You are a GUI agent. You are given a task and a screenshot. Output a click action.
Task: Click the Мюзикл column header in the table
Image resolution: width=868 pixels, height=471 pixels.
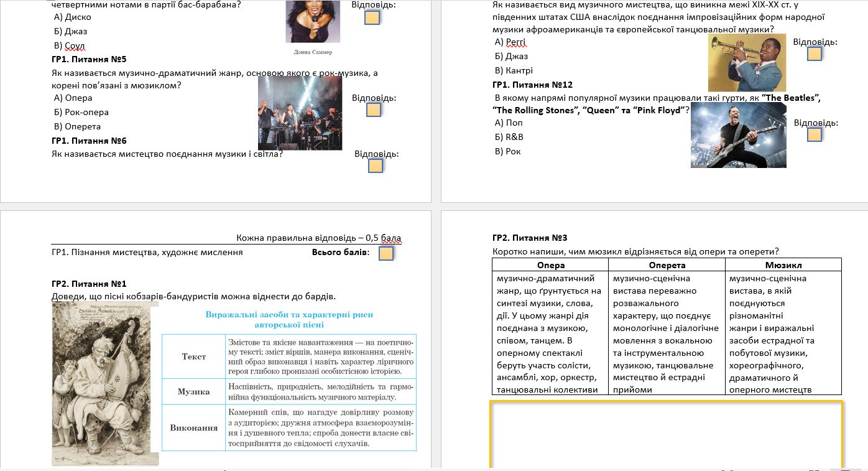pos(783,265)
